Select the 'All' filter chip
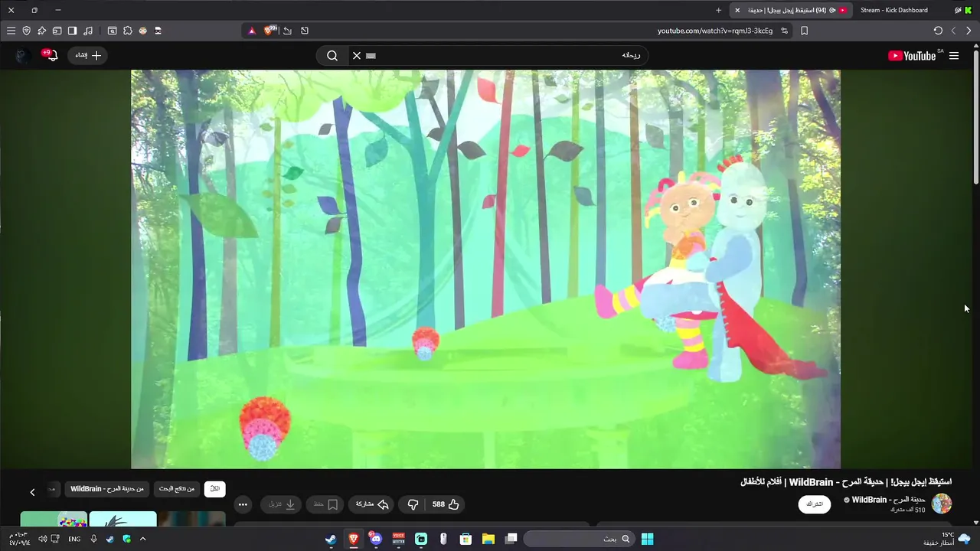This screenshot has height=551, width=980. click(x=215, y=488)
